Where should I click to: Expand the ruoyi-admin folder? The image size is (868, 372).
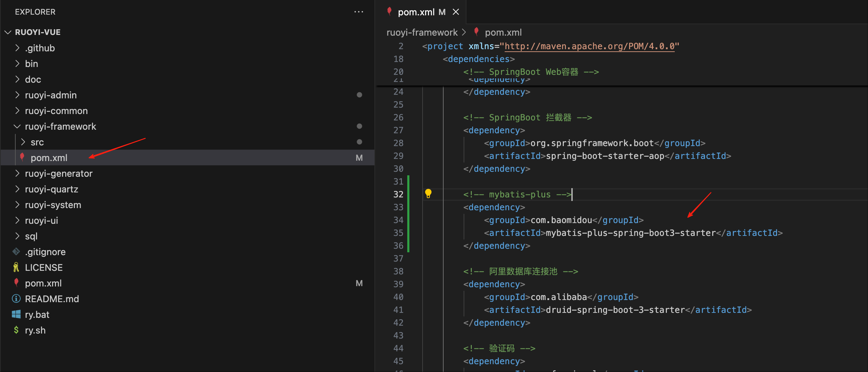click(51, 95)
